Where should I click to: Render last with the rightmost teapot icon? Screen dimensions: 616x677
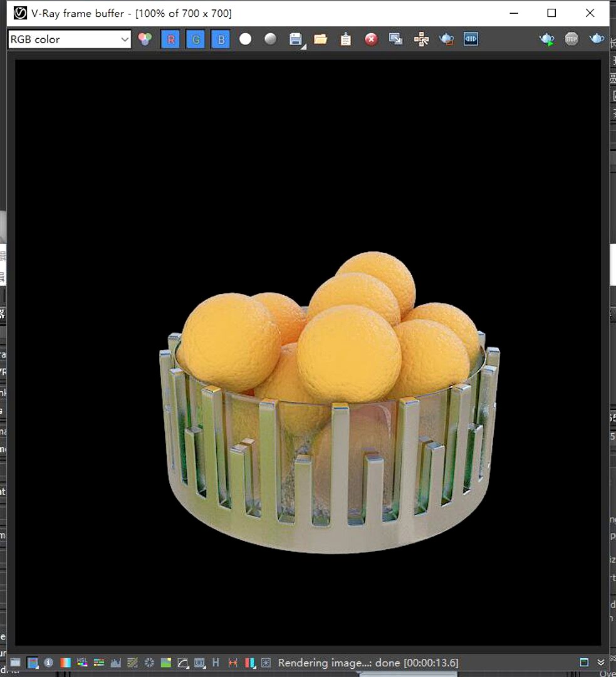(597, 39)
